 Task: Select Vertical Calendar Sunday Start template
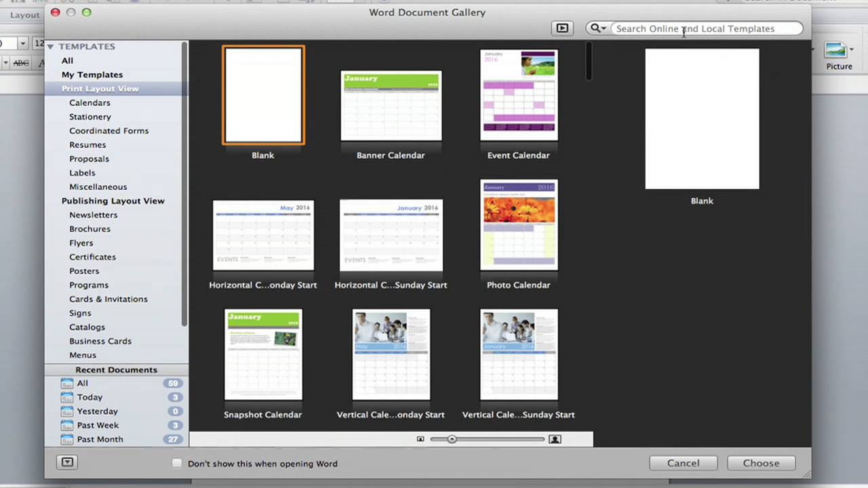pos(519,354)
